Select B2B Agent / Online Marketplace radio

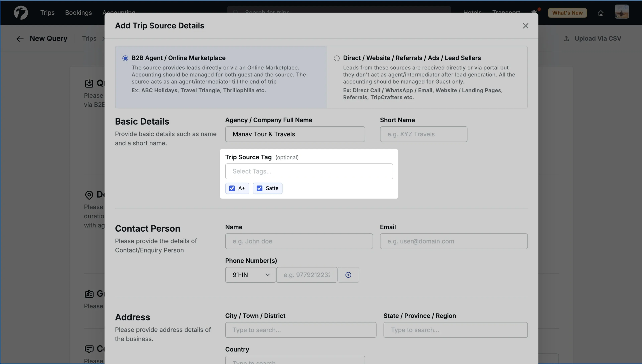pyautogui.click(x=125, y=58)
